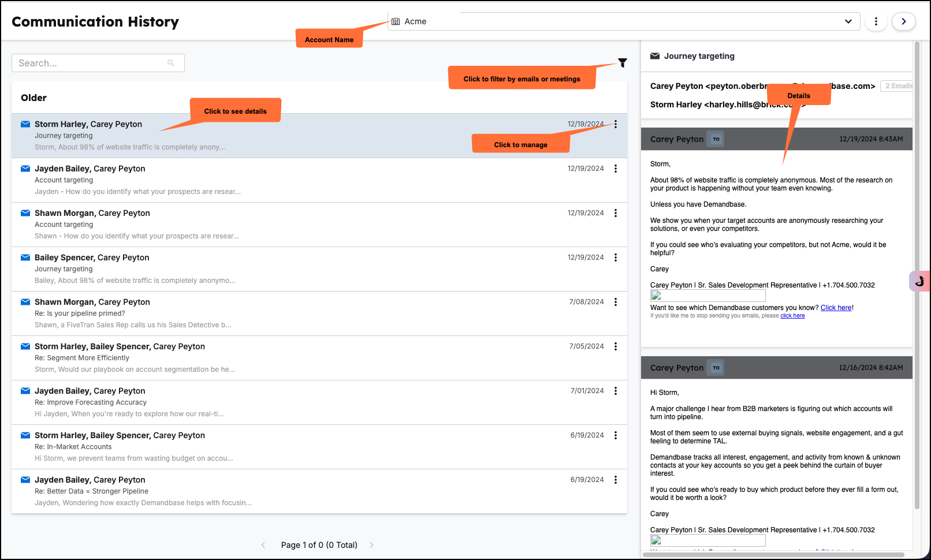This screenshot has height=560, width=931.
Task: Click envelope icon of Shawn Morgan Account targeting row
Action: pos(25,213)
